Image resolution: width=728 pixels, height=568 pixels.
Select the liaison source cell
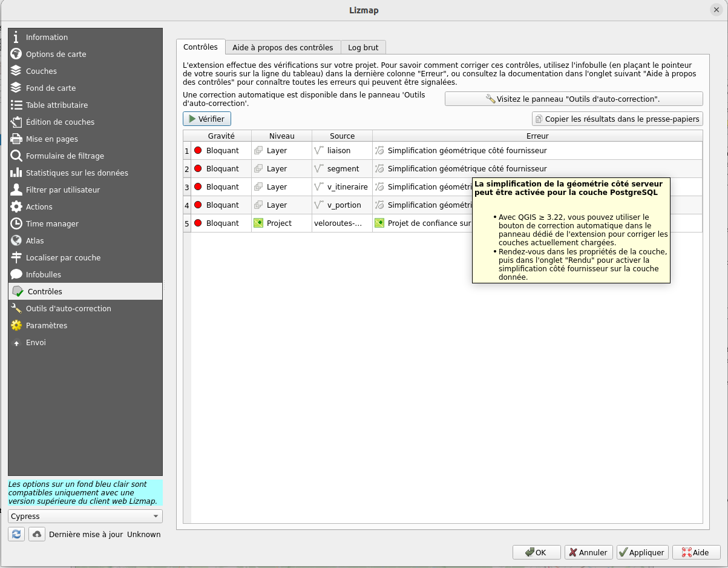click(343, 151)
